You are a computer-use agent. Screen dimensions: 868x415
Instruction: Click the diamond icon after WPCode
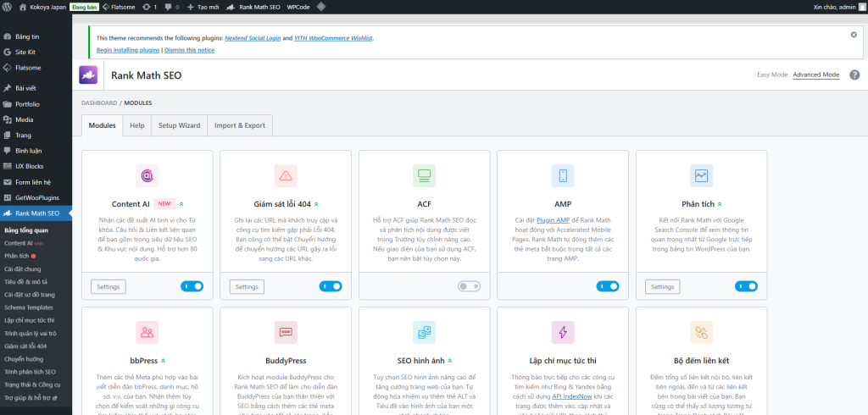320,7
